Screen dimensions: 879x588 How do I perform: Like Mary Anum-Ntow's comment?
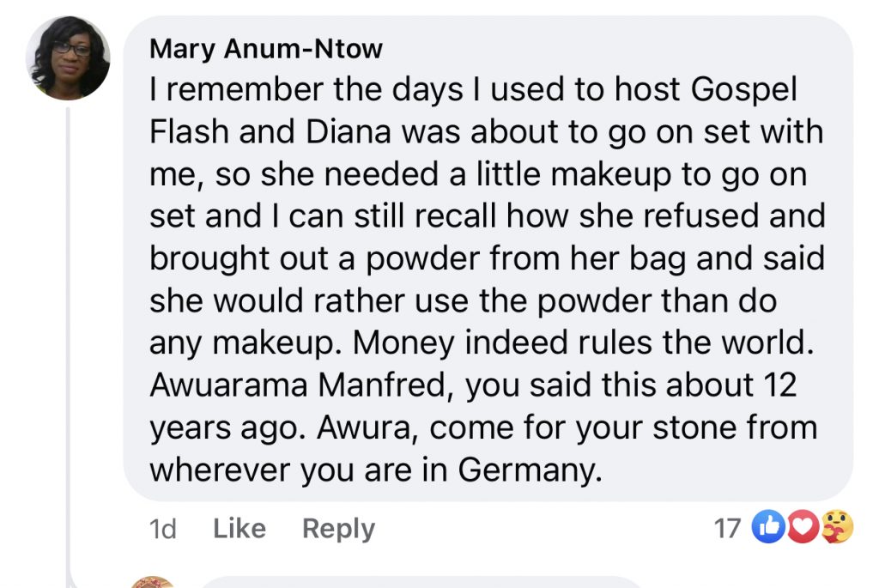tap(238, 529)
